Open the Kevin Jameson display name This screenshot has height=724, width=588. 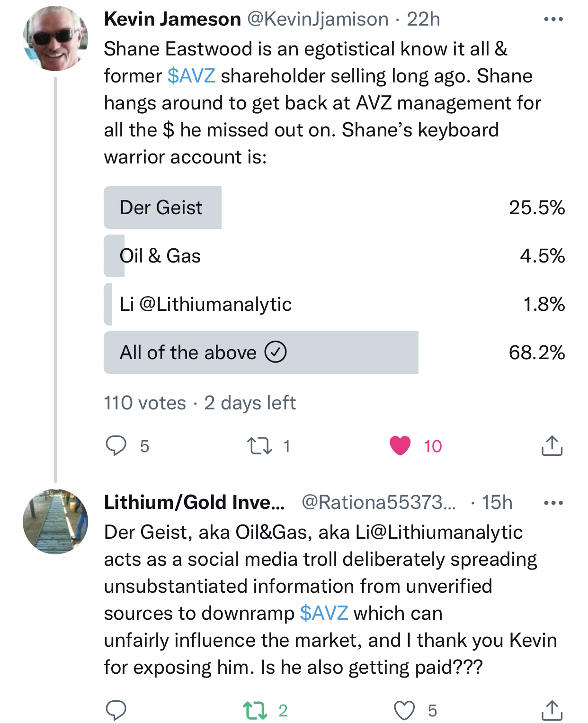(x=172, y=19)
